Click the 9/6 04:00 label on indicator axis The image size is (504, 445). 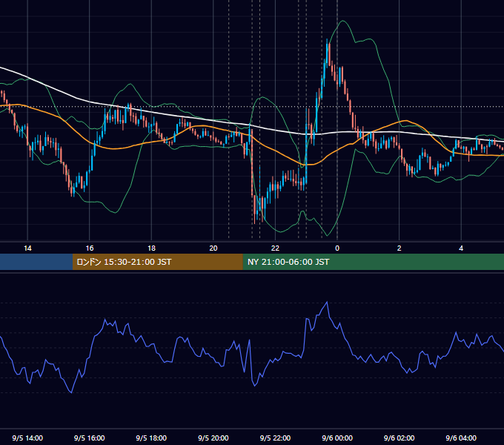[x=461, y=438]
